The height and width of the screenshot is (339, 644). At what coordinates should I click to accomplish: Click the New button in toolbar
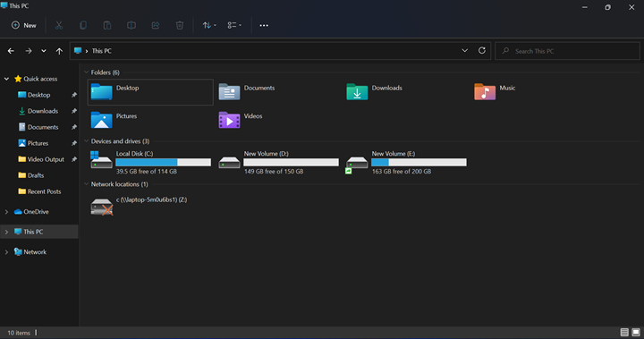(x=24, y=25)
